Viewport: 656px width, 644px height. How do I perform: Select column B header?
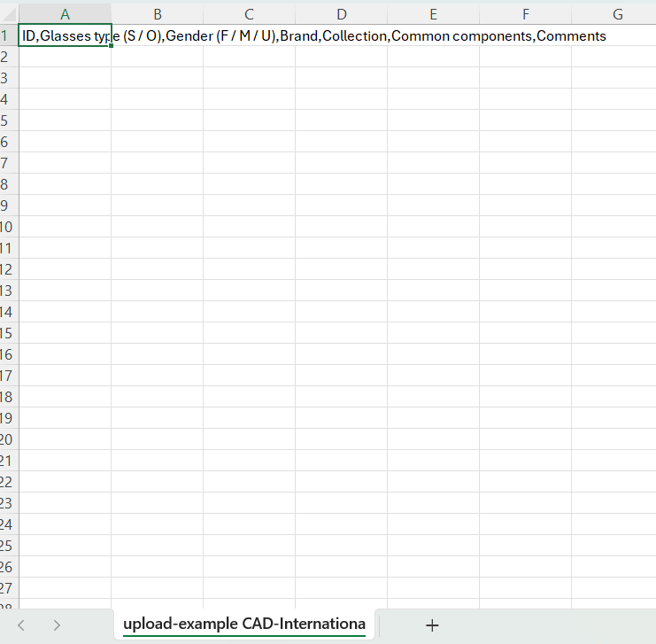click(x=157, y=14)
